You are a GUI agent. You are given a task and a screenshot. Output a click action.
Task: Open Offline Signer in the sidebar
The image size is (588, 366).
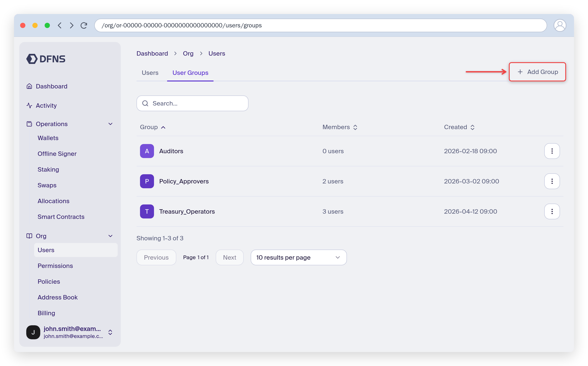(x=57, y=154)
